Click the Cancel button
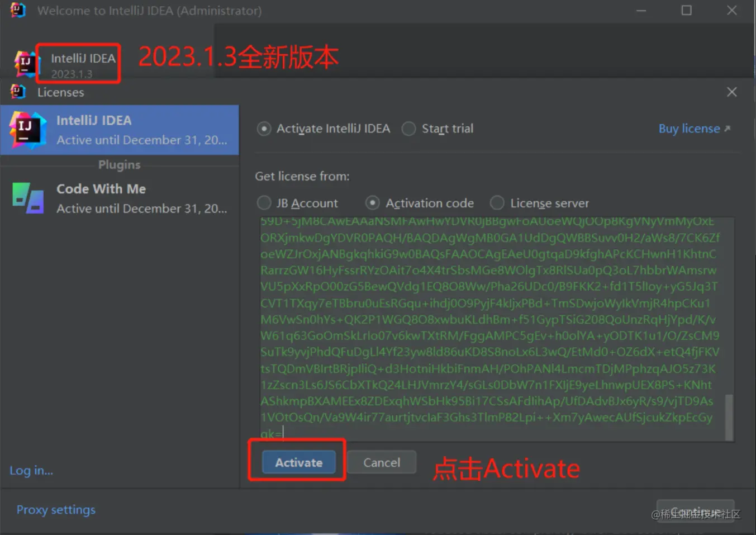 382,462
